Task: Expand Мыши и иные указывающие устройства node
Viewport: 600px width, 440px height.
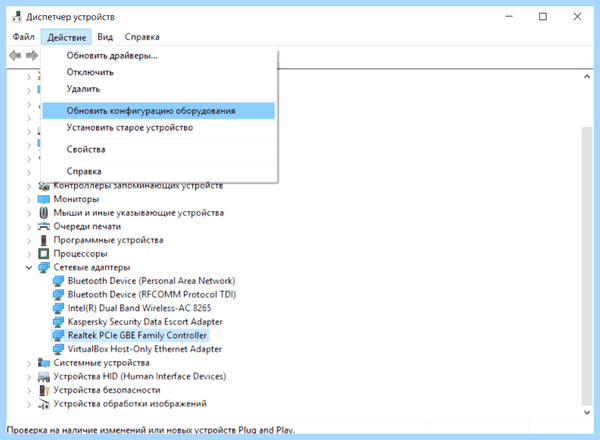Action: (x=29, y=213)
